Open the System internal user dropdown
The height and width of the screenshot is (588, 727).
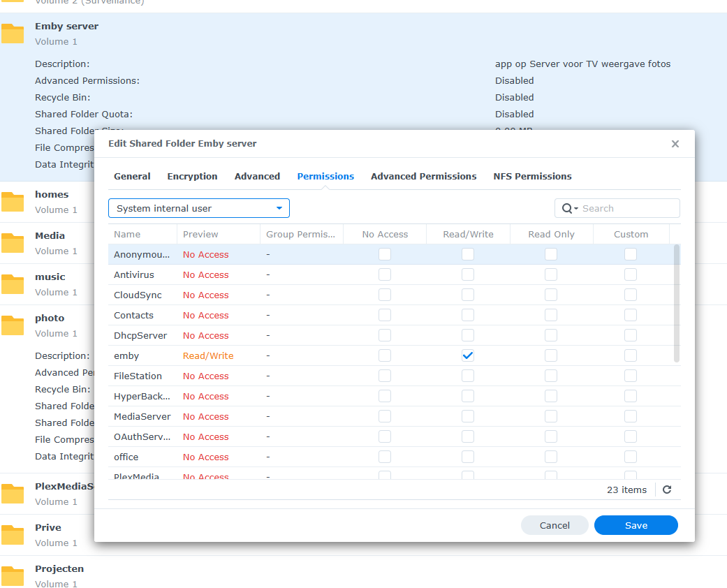(x=199, y=208)
